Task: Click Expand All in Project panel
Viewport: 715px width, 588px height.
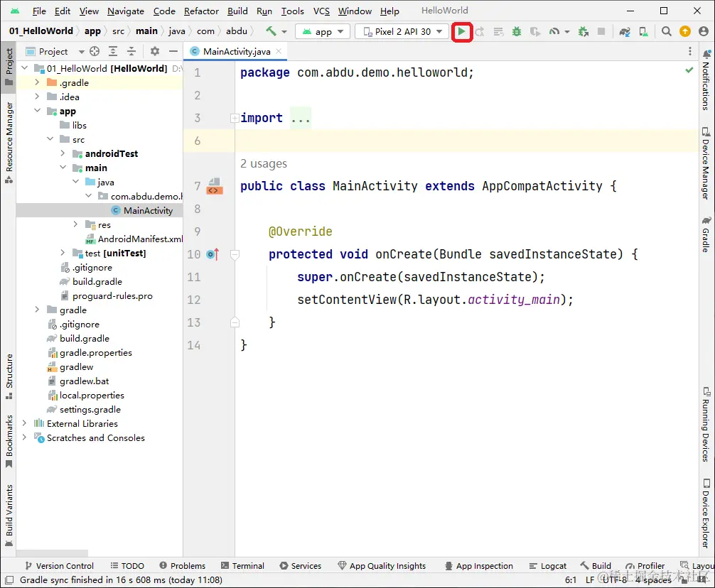Action: pos(112,51)
